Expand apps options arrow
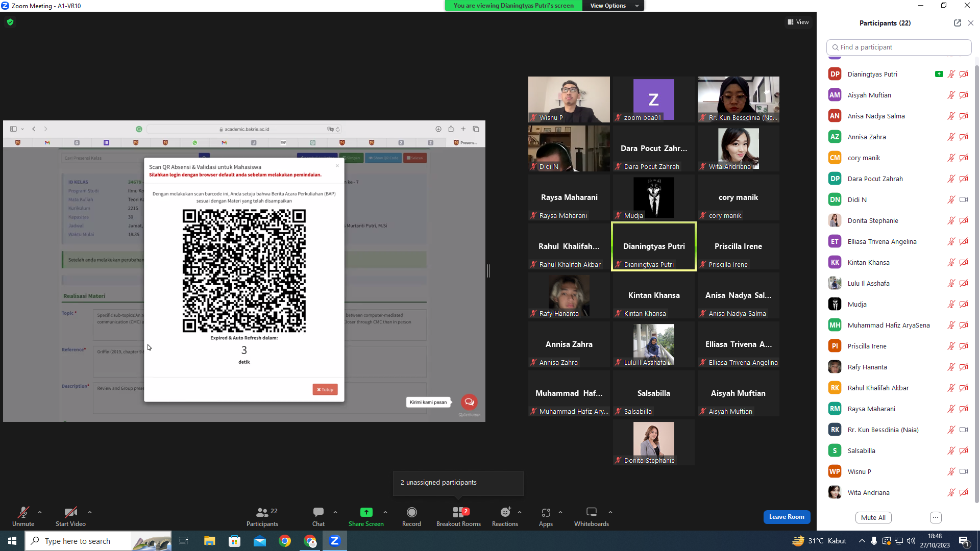Screen dimensions: 980x551 click(x=560, y=512)
